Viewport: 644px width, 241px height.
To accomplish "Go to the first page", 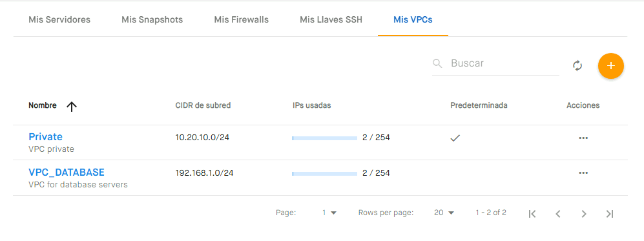I will [532, 213].
